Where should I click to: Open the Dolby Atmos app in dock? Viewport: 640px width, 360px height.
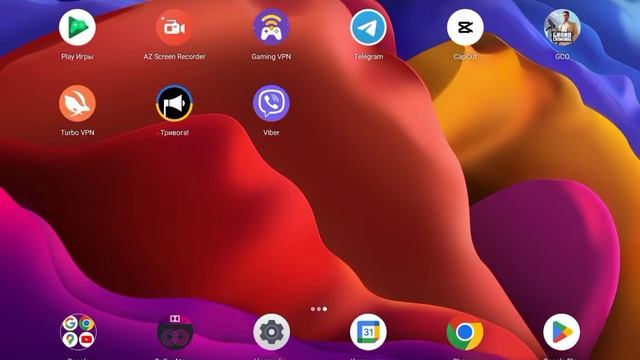(x=175, y=332)
